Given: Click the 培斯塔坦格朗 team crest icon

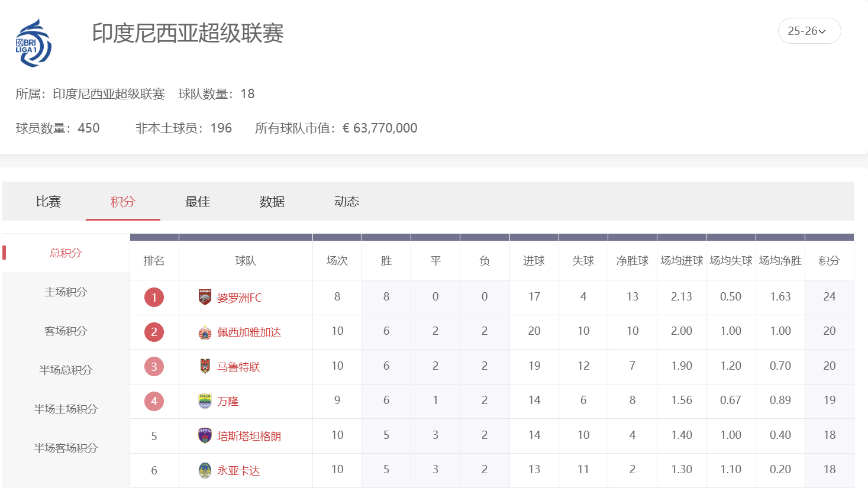Looking at the screenshot, I should 205,436.
